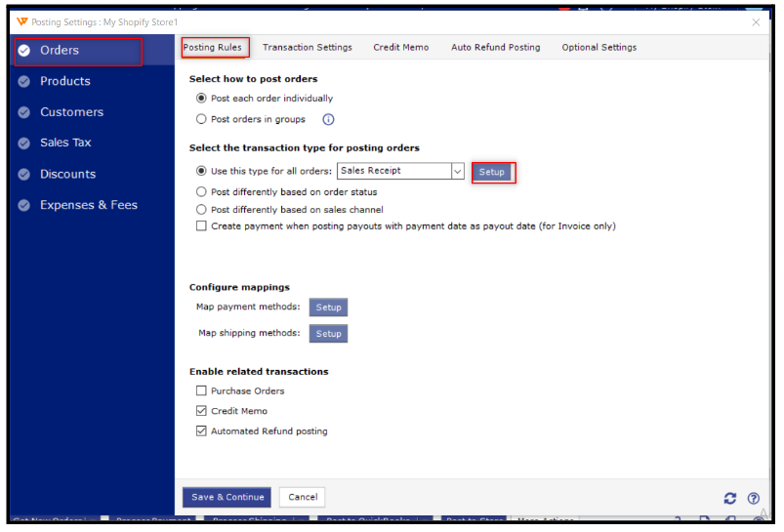
Task: Click Setup for Map shipping methods
Action: (x=328, y=334)
